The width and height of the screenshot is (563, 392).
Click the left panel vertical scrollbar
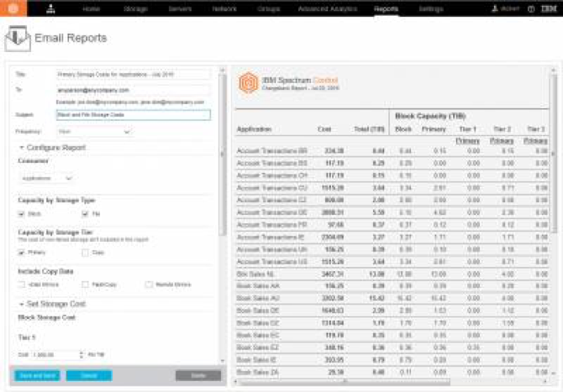[x=223, y=154]
